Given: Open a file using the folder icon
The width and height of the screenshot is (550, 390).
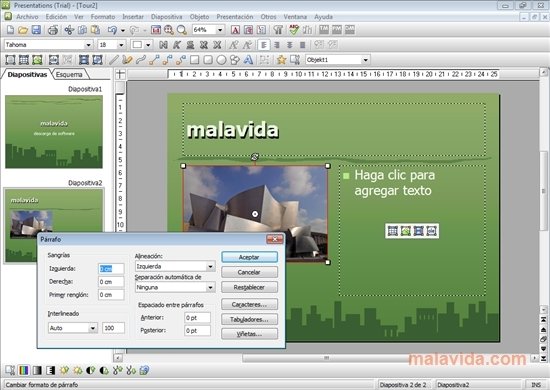Looking at the screenshot, I should (x=23, y=30).
